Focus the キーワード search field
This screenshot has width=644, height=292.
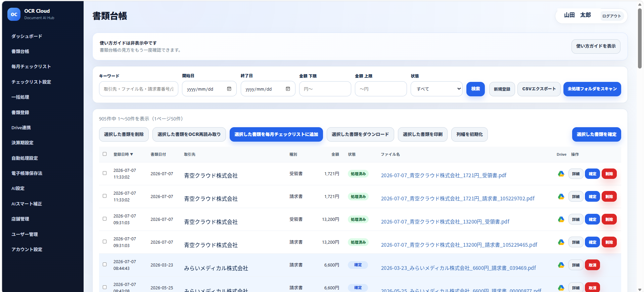point(138,89)
